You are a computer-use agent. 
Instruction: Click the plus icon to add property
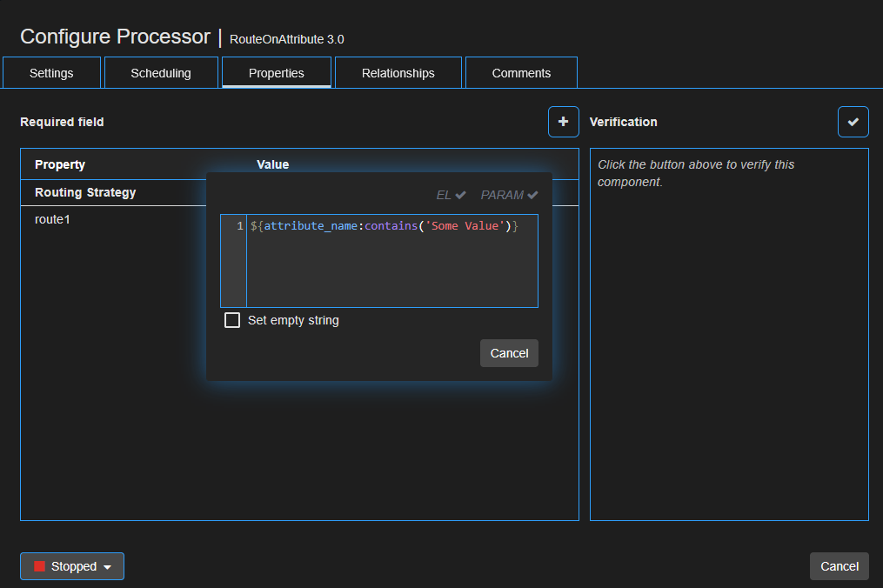563,122
